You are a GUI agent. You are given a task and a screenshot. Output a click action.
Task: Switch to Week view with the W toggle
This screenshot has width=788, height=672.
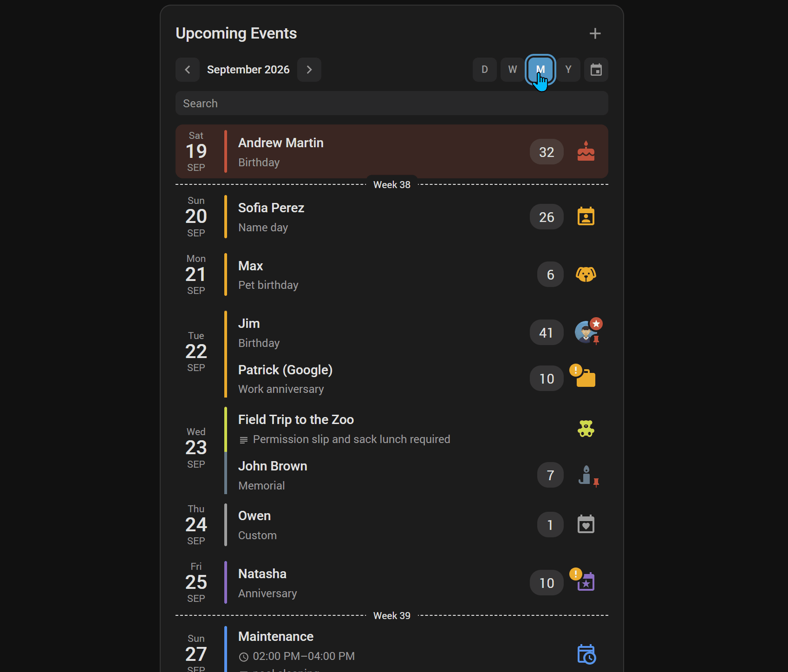pos(513,70)
